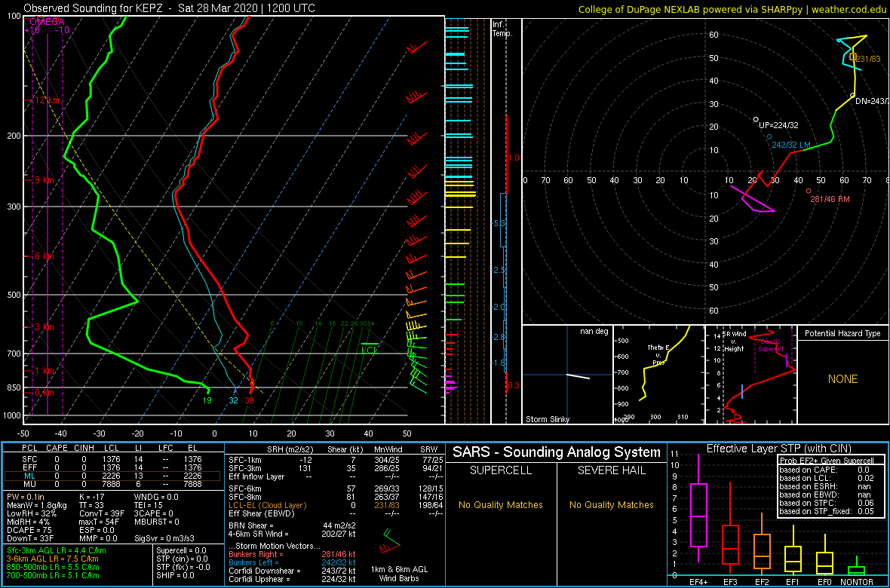
Task: Select the '9 km' height marker
Action: pyautogui.click(x=44, y=180)
